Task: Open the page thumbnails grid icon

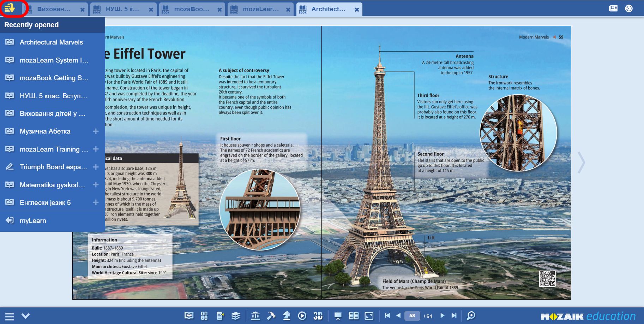Action: [x=204, y=316]
